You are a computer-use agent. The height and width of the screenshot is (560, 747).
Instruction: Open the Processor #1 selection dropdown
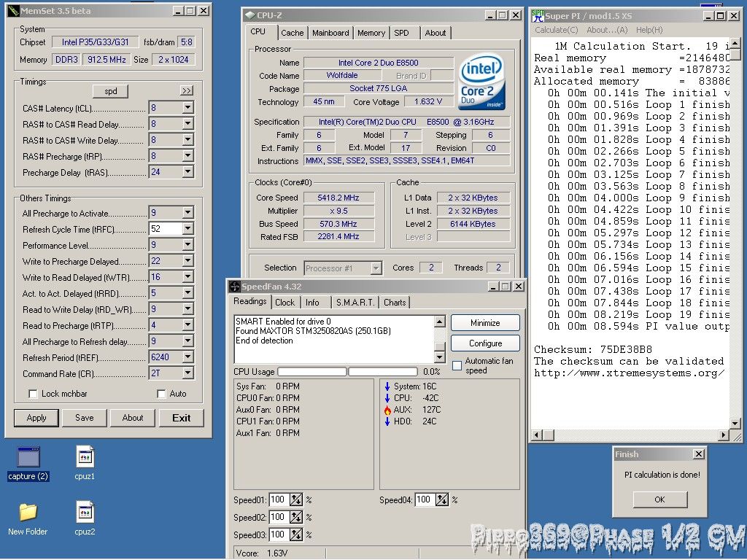[376, 268]
